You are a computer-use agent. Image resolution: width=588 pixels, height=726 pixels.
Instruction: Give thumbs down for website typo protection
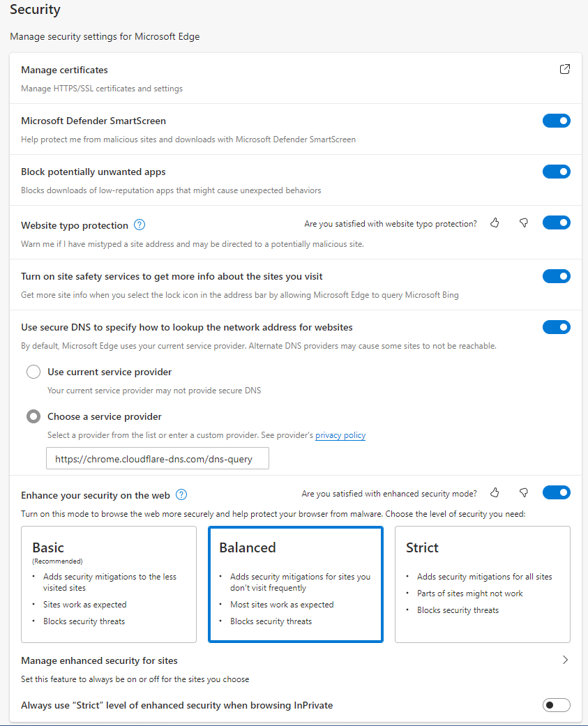tap(523, 222)
